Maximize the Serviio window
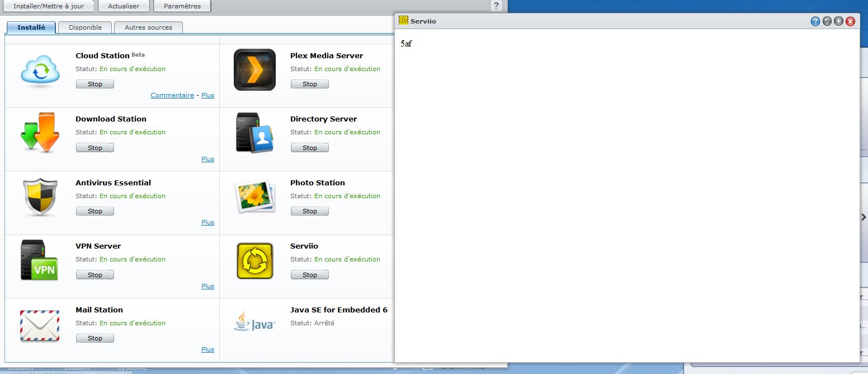Viewport: 868px width, 374px height. tap(838, 21)
